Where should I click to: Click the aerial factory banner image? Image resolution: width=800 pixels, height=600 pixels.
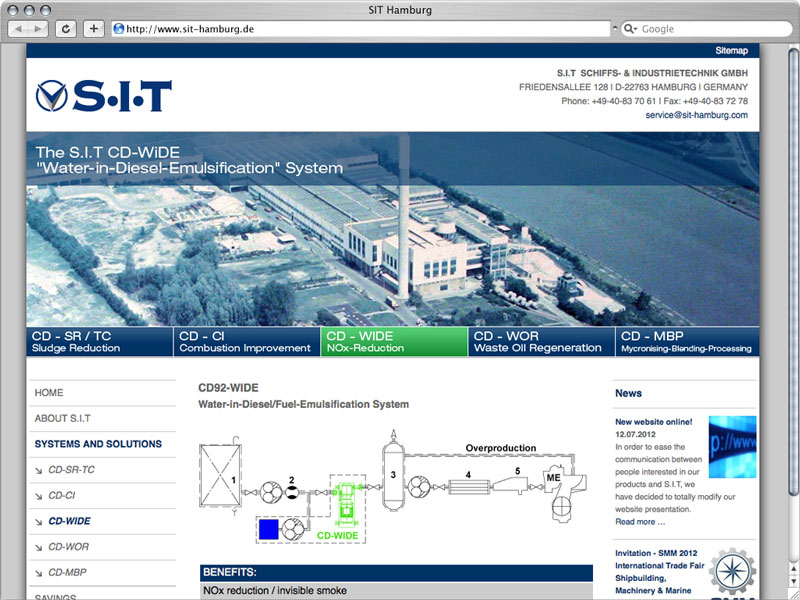click(393, 229)
